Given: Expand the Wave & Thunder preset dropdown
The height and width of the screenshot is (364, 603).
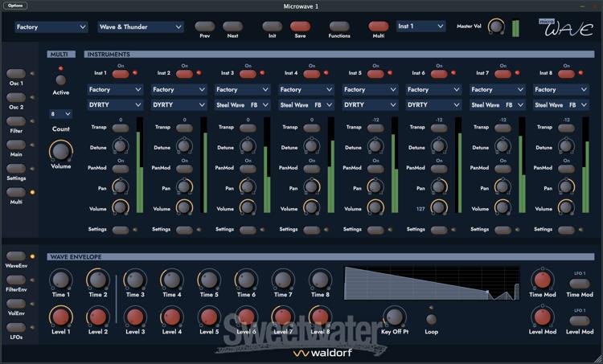Looking at the screenshot, I should click(x=141, y=27).
